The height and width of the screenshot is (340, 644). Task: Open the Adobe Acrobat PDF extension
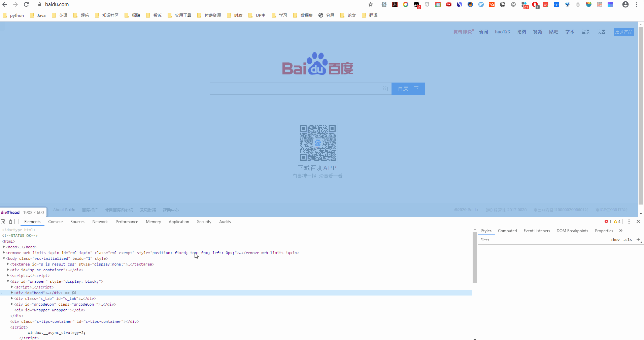[395, 4]
